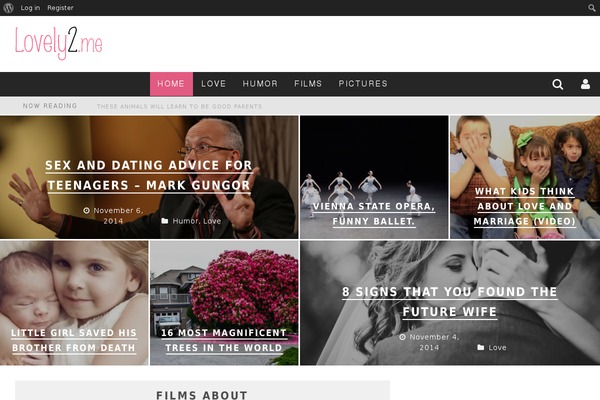Go to the Lovely2.me logo homepage
600x400 pixels.
[59, 43]
